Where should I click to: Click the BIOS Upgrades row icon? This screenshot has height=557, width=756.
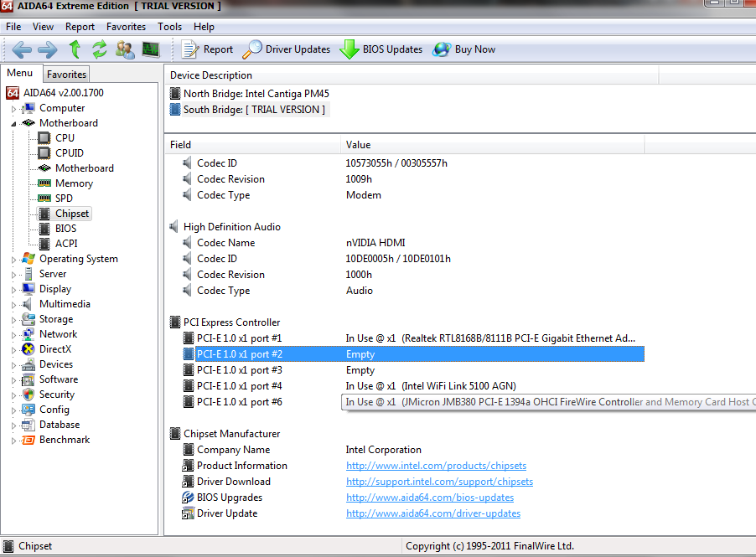pyautogui.click(x=188, y=498)
